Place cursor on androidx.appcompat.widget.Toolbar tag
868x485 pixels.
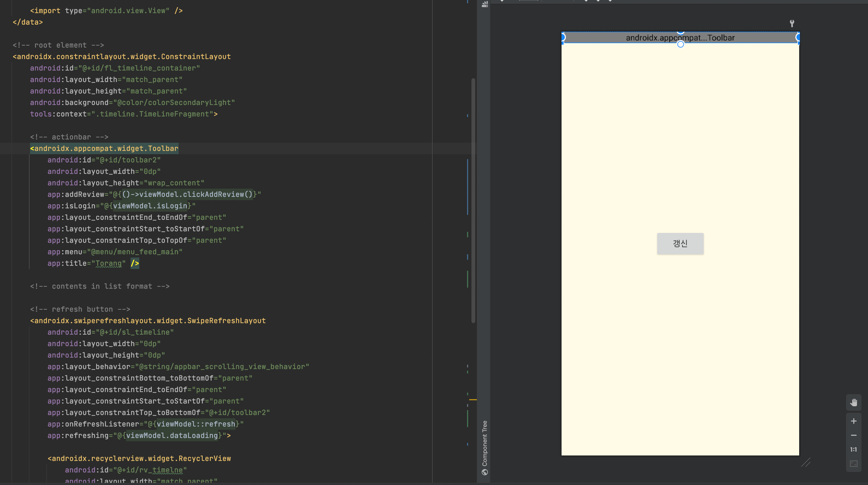104,148
